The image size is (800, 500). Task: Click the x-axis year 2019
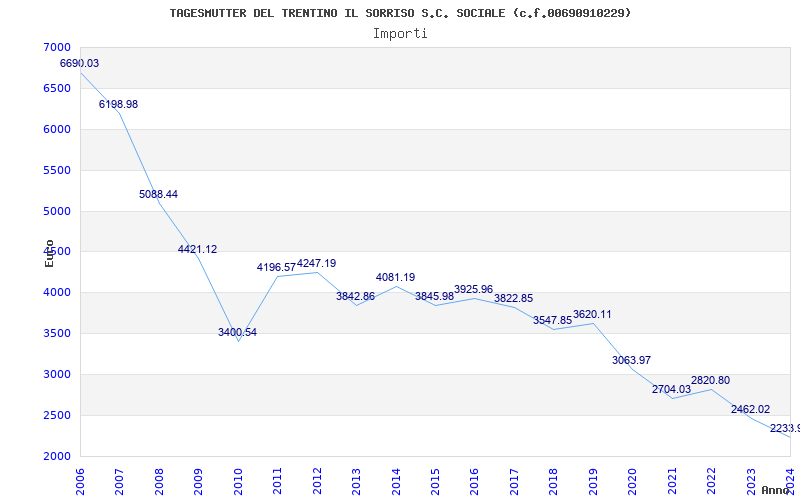pos(593,481)
